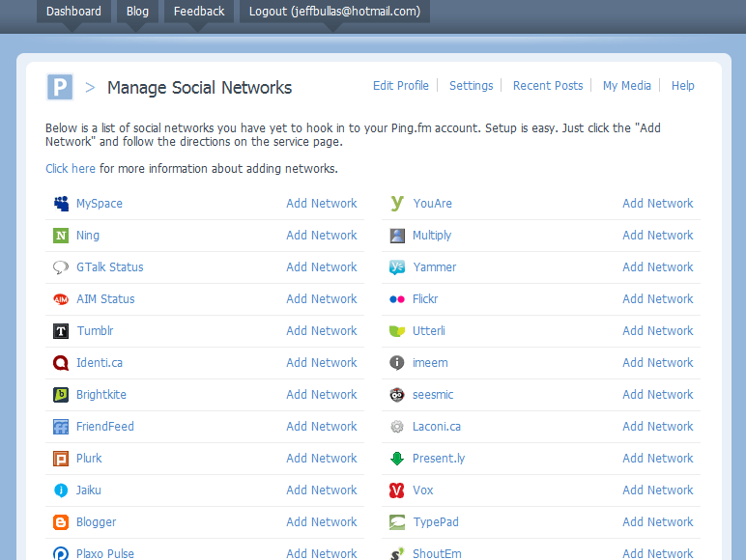Add Network for Blogger

[x=322, y=522]
